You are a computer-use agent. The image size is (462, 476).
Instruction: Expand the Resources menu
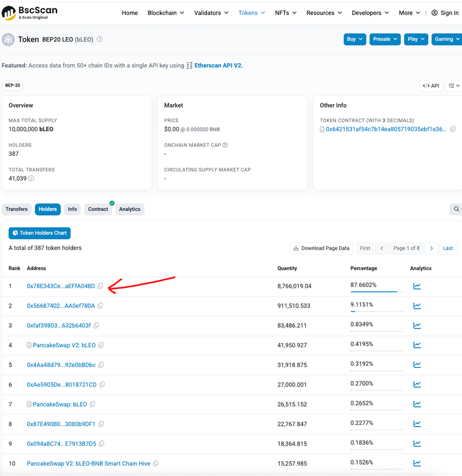[324, 13]
